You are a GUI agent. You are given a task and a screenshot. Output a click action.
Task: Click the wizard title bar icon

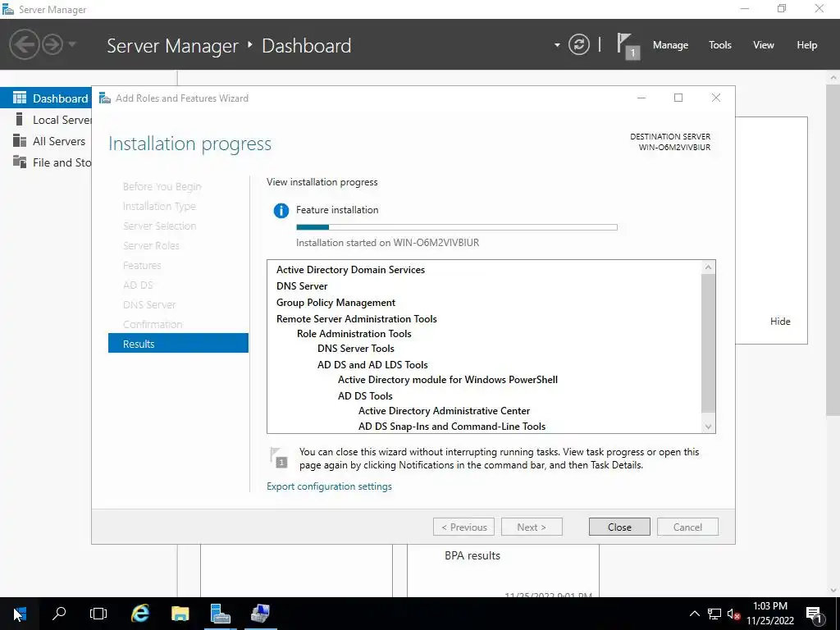pyautogui.click(x=105, y=98)
